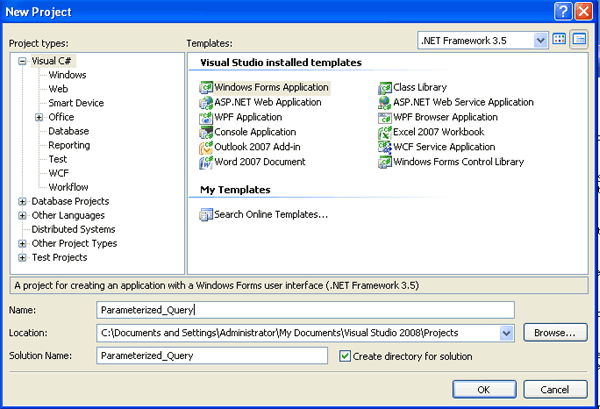Select Test Projects tree item
This screenshot has height=409, width=600.
[x=59, y=258]
